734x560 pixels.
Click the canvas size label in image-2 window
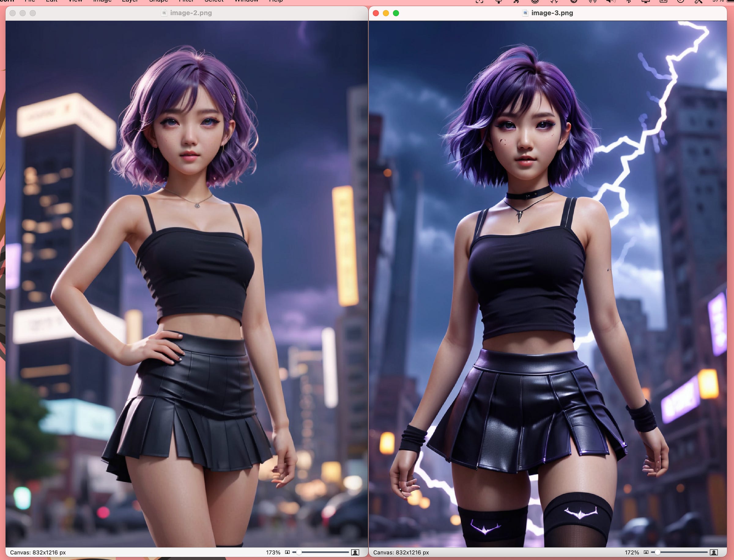[38, 552]
